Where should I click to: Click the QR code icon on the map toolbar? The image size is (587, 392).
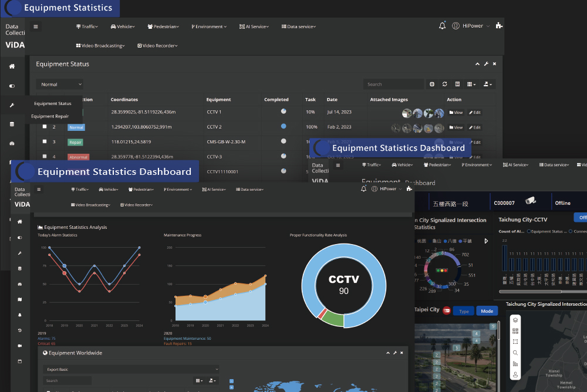[515, 331]
